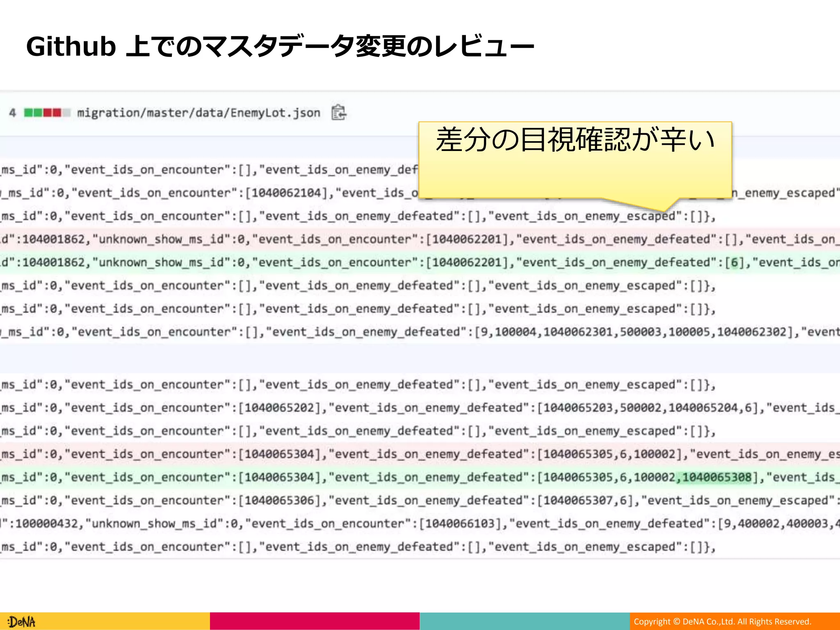Viewport: 840px width, 630px height.
Task: Click the added line with defeated value [6]
Action: (x=420, y=262)
